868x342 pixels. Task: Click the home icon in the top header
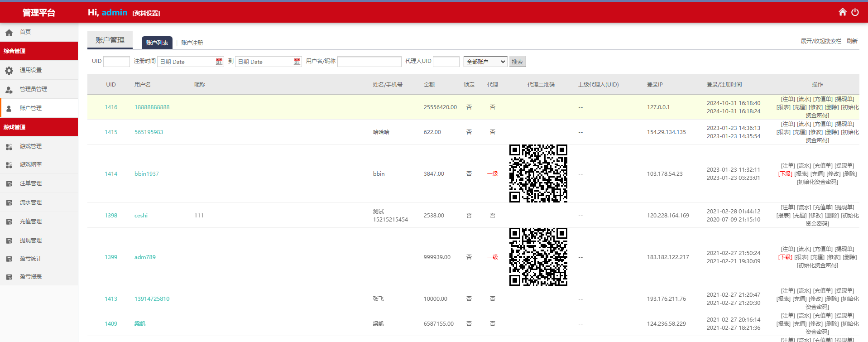[x=842, y=12]
